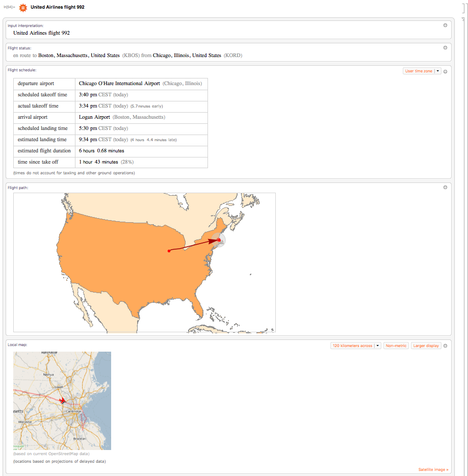
Task: Click the Input interpretation result text
Action: click(x=41, y=33)
